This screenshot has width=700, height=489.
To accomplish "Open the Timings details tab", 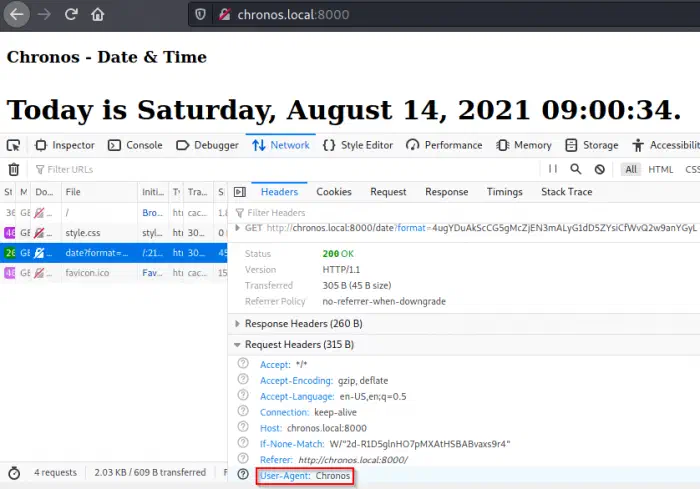I will (x=505, y=192).
